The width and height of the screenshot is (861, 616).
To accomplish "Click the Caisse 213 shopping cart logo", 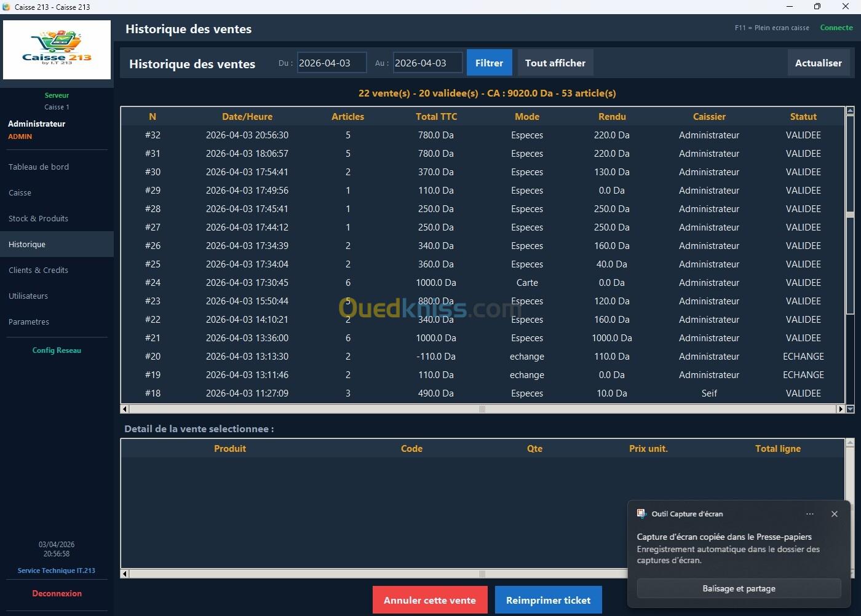I will [x=57, y=49].
